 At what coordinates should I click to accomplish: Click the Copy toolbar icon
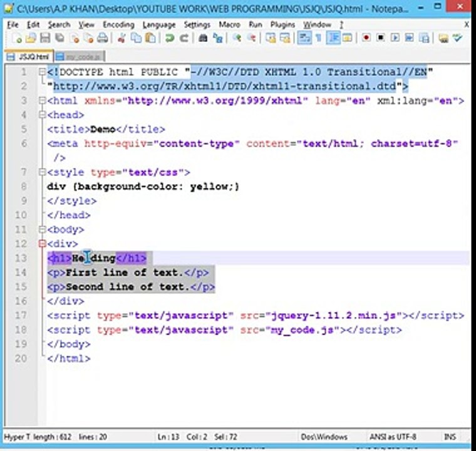click(136, 38)
